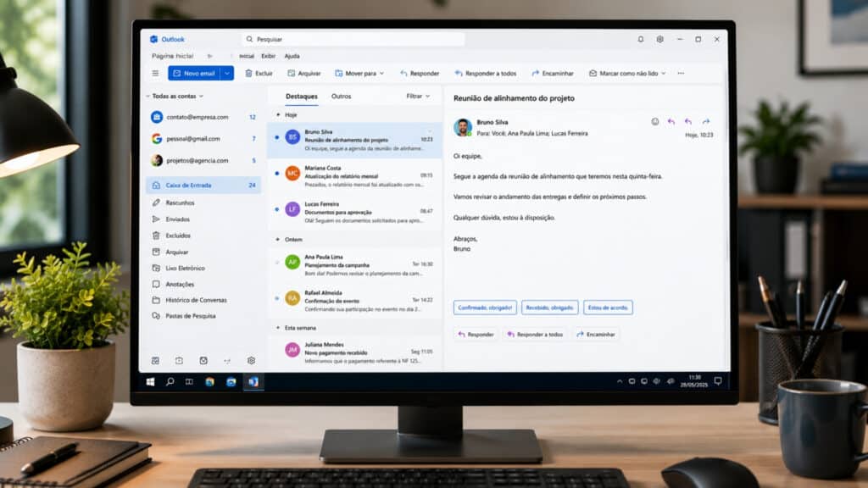Open the notifications bell icon
The height and width of the screenshot is (488, 868).
(641, 39)
